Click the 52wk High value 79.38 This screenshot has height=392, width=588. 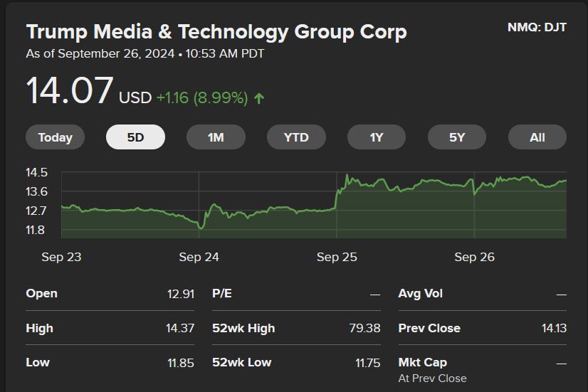click(364, 328)
